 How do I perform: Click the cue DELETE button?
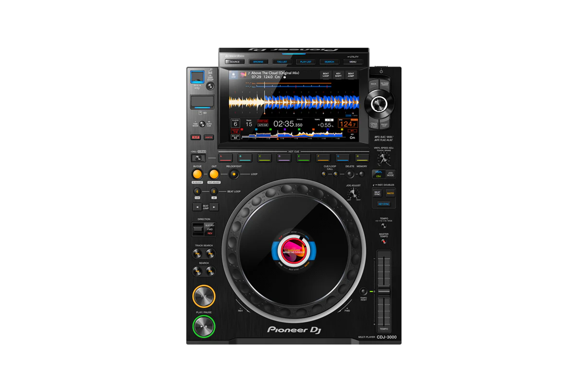click(350, 174)
